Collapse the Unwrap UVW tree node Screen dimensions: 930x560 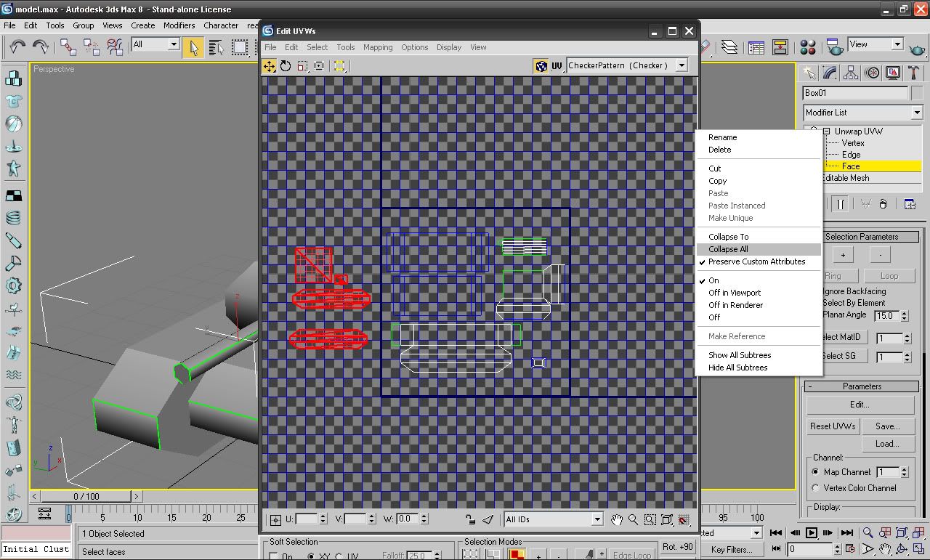coord(827,131)
